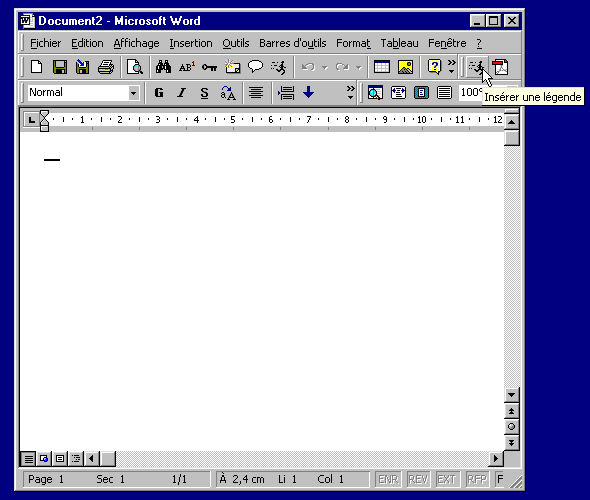Switch to Outline view button
Viewport: 590px width, 500px height.
click(76, 459)
